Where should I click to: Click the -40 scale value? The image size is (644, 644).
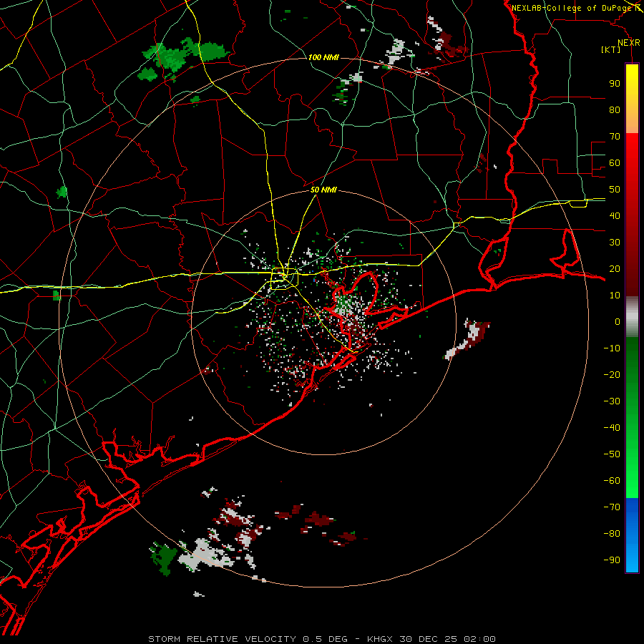(x=612, y=428)
